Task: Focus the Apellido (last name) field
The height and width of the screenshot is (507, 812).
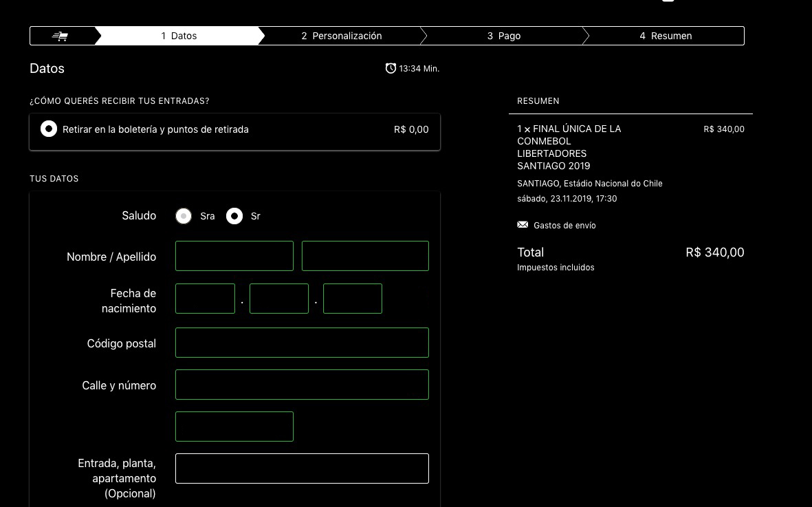Action: coord(364,256)
